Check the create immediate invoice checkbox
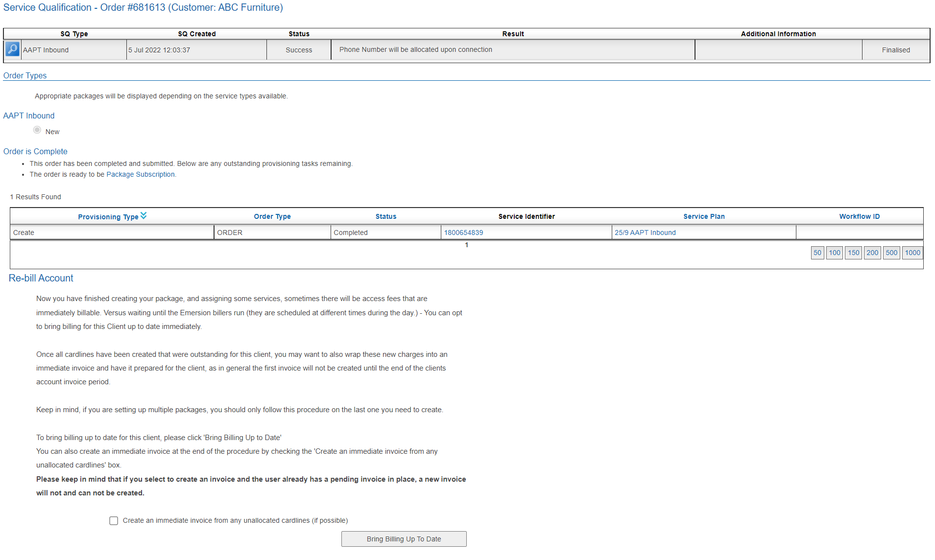 (x=114, y=521)
